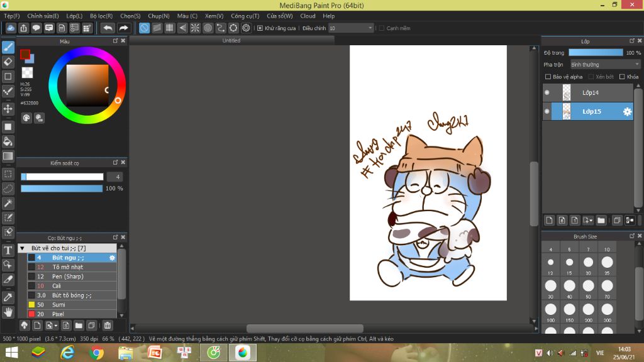Open Google Chrome from the taskbar

(x=96, y=353)
